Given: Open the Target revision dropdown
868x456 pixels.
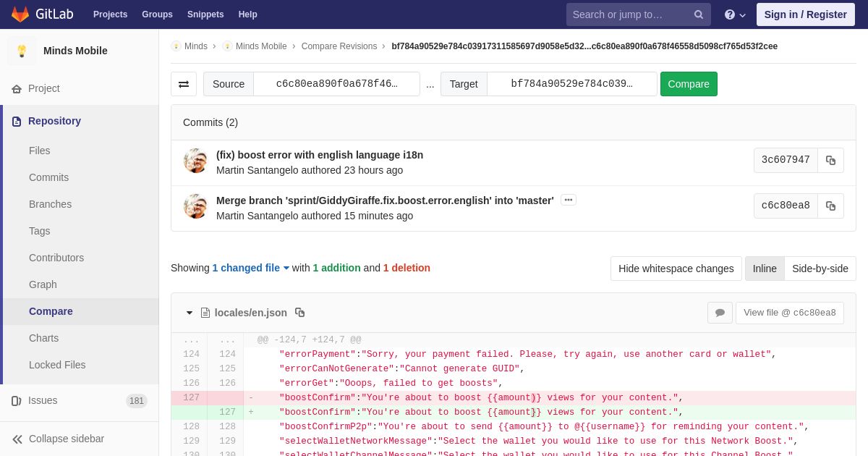Looking at the screenshot, I should click(571, 84).
